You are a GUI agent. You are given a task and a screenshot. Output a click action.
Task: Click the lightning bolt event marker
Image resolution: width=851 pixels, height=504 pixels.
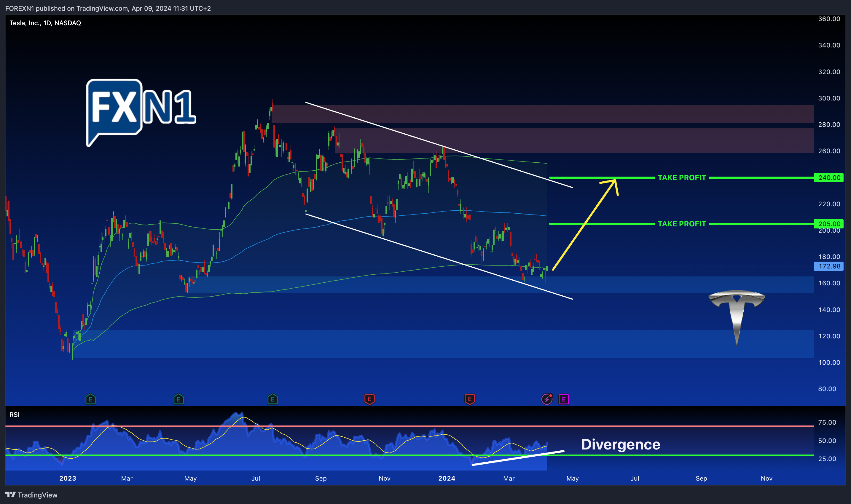[546, 399]
